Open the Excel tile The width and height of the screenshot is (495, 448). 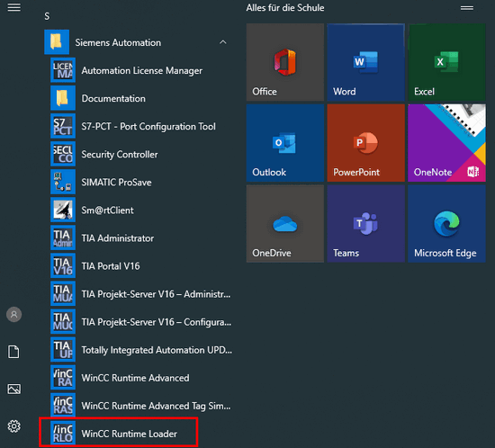click(446, 62)
